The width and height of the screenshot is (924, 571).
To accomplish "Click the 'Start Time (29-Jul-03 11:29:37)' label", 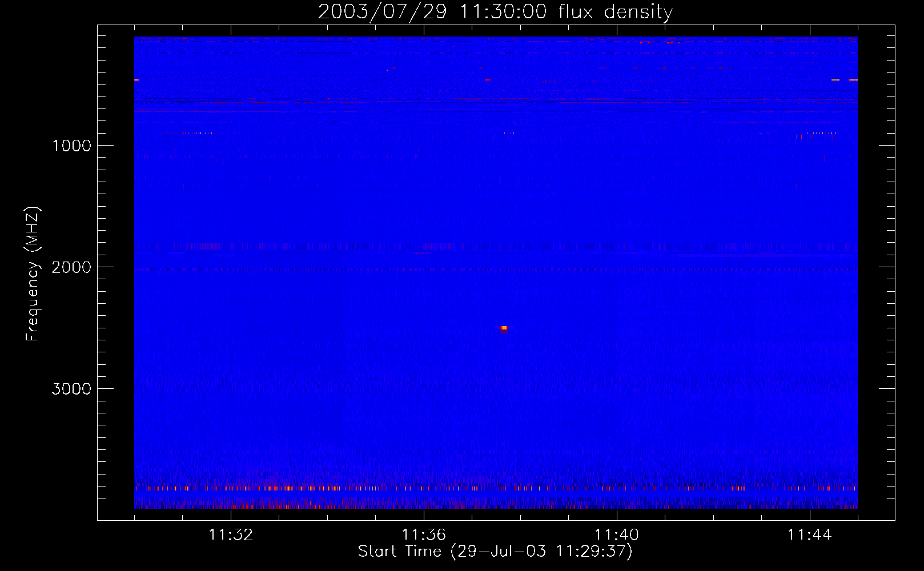I will [x=495, y=552].
